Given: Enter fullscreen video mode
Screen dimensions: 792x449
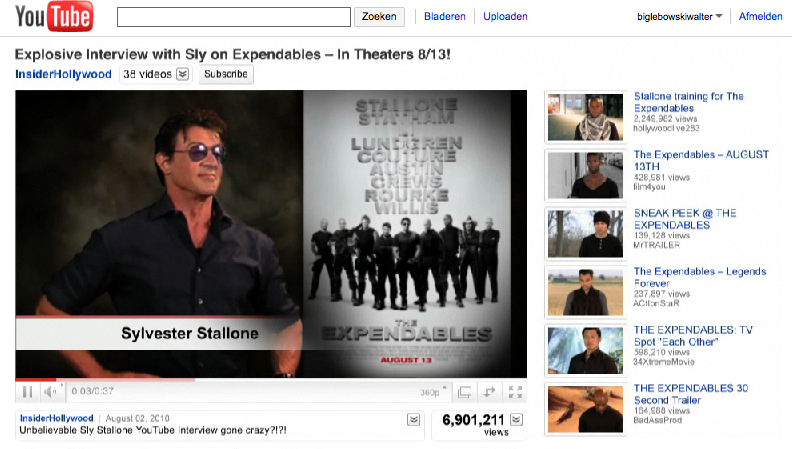Looking at the screenshot, I should coord(515,392).
